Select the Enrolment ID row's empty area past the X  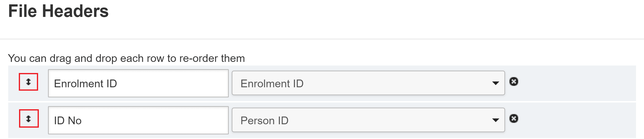(577, 83)
